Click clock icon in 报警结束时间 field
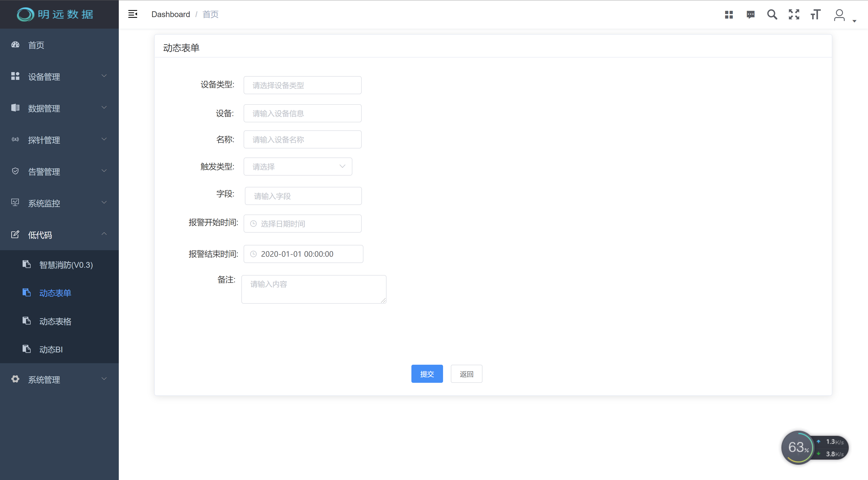The image size is (868, 480). click(x=253, y=254)
